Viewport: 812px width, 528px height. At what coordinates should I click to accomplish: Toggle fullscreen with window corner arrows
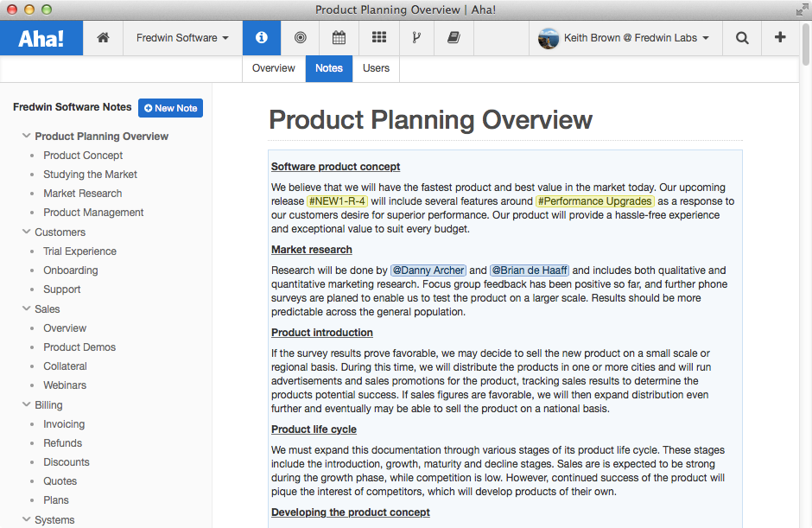click(802, 10)
